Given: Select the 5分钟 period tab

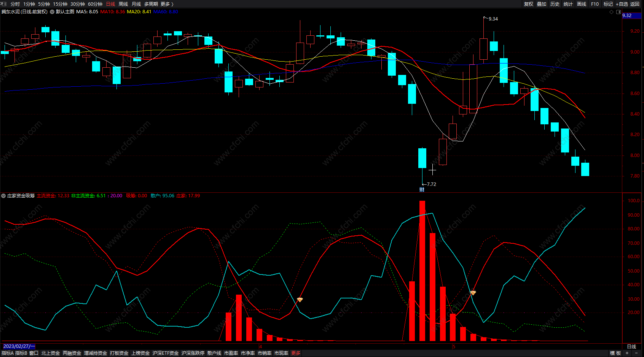Looking at the screenshot, I should coord(44,4).
